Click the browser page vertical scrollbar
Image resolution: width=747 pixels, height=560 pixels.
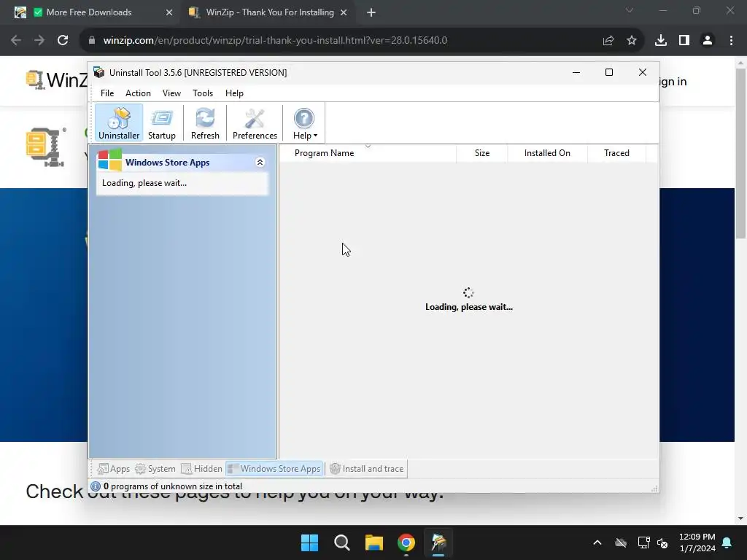(740, 153)
